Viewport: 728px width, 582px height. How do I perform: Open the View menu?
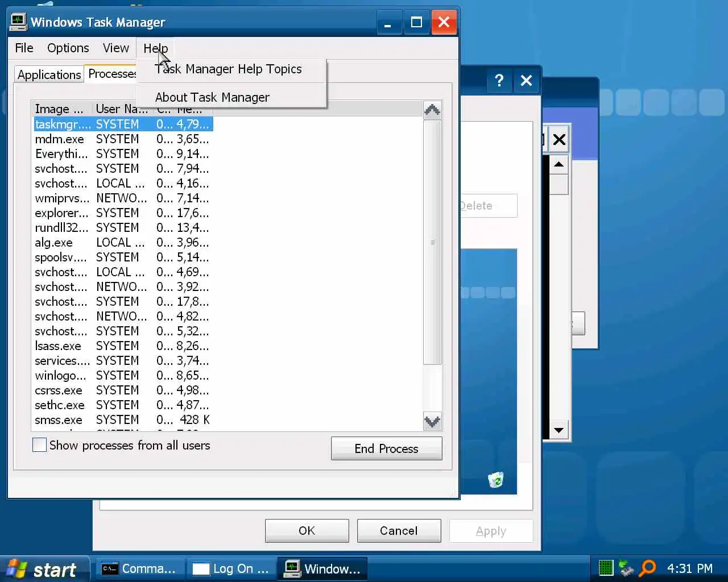115,48
